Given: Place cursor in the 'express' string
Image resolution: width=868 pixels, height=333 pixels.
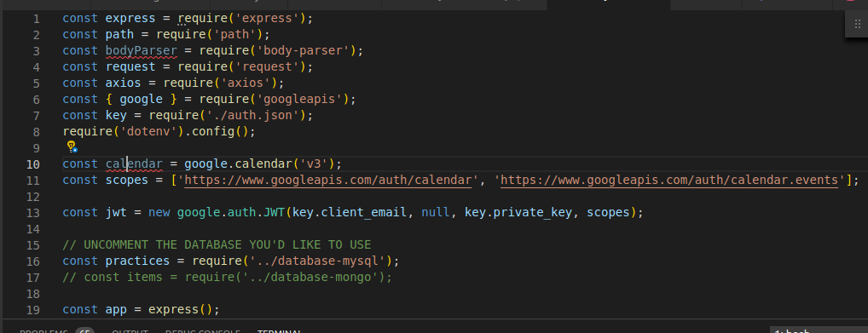Looking at the screenshot, I should click(x=268, y=18).
